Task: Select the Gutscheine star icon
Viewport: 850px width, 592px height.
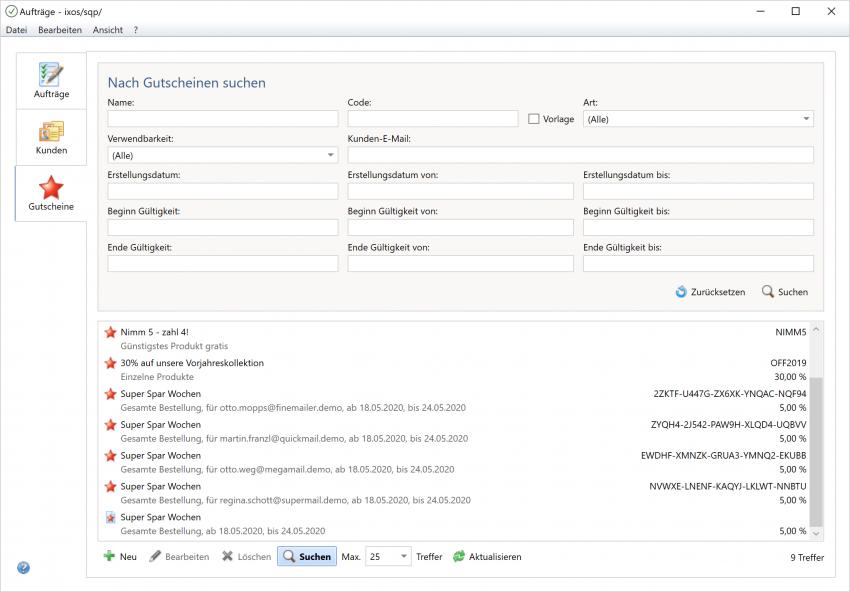Action: [x=51, y=187]
